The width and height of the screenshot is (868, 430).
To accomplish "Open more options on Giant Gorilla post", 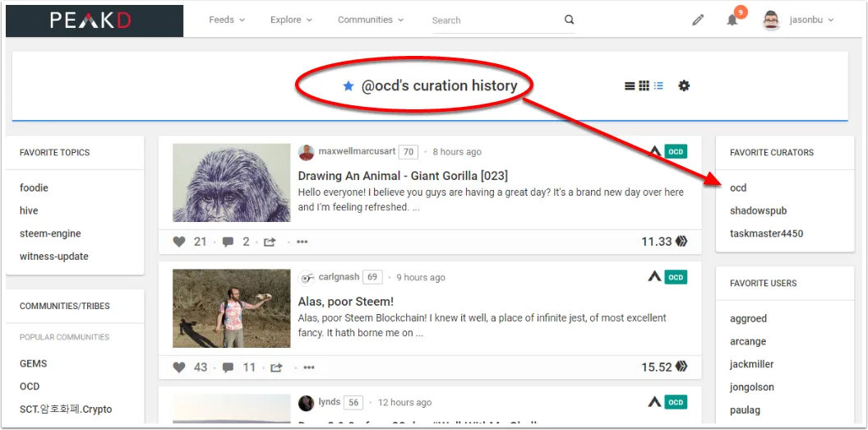I will point(302,242).
